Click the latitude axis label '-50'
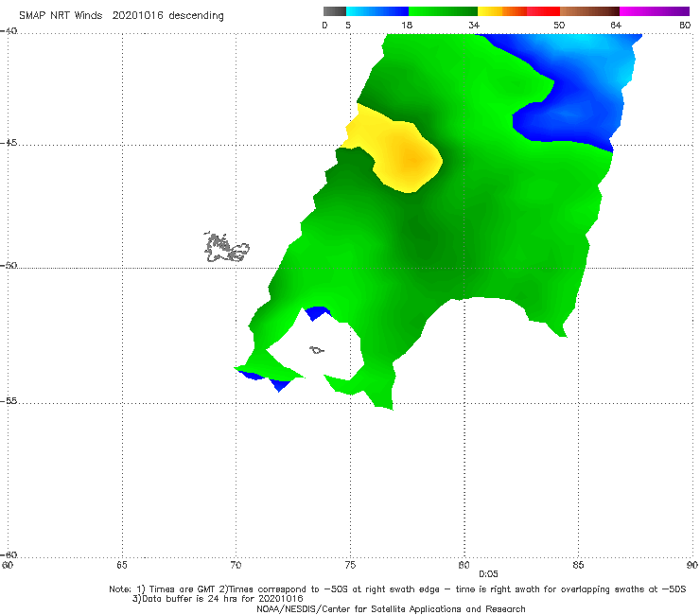Viewport: 700px width, 615px height. (x=9, y=265)
